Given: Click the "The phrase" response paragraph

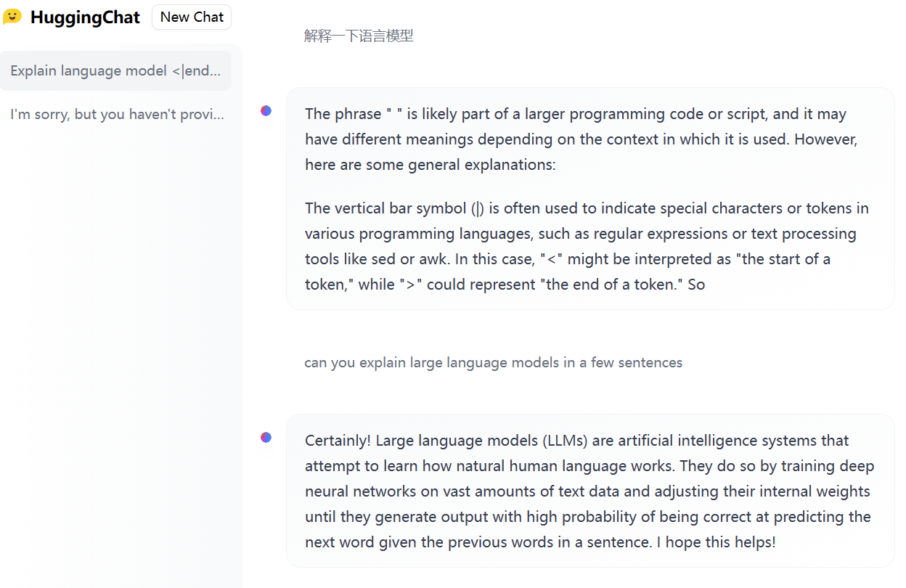Looking at the screenshot, I should 581,139.
